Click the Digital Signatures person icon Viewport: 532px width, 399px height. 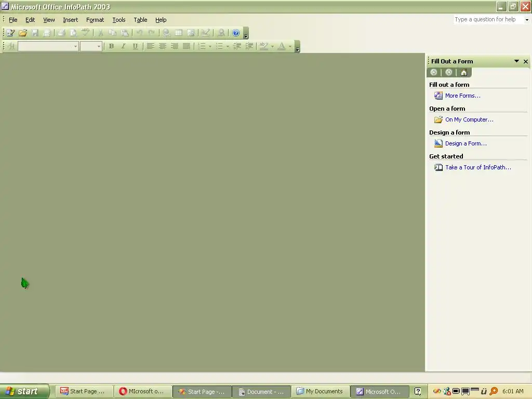[x=221, y=33]
